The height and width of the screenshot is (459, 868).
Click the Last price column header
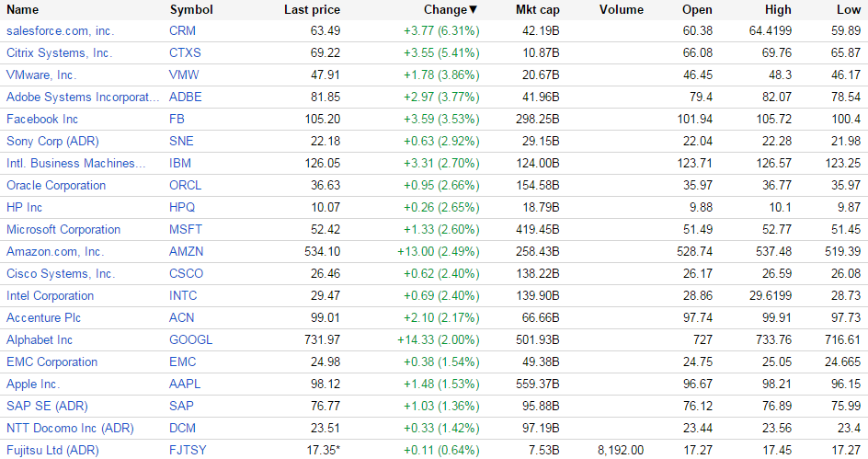click(x=312, y=10)
